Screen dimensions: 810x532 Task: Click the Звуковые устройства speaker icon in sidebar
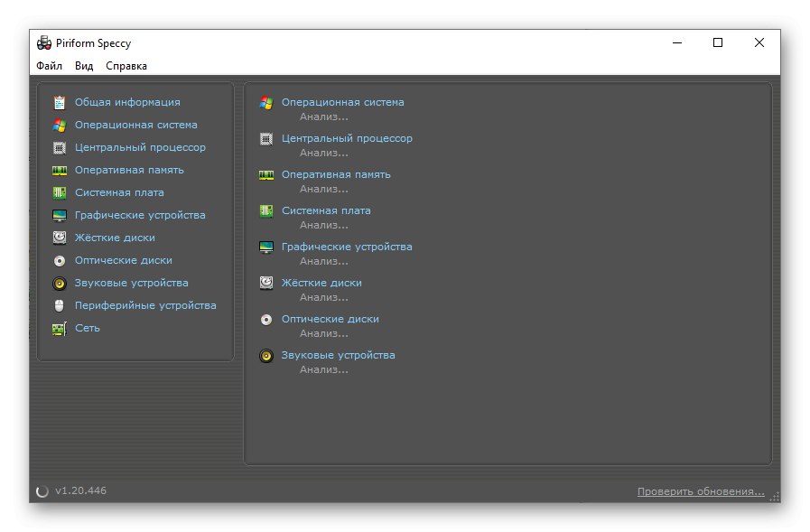[x=60, y=283]
